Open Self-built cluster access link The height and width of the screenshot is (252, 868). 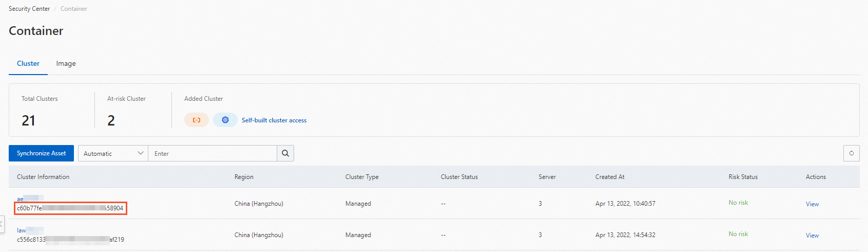tap(274, 120)
